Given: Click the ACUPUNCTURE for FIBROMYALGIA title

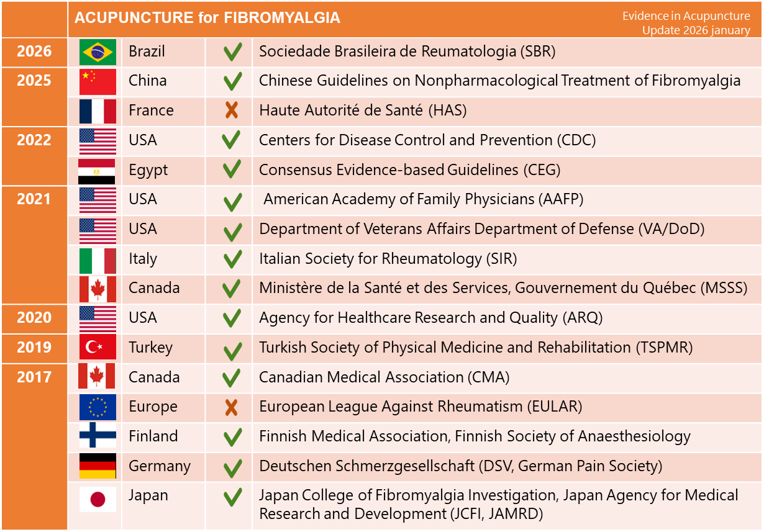Looking at the screenshot, I should (x=207, y=18).
